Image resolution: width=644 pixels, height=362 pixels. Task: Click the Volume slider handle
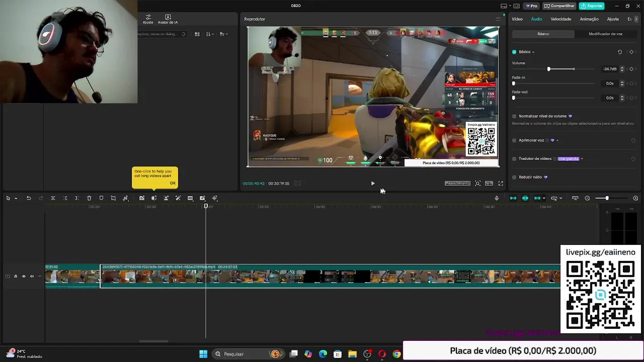[549, 69]
